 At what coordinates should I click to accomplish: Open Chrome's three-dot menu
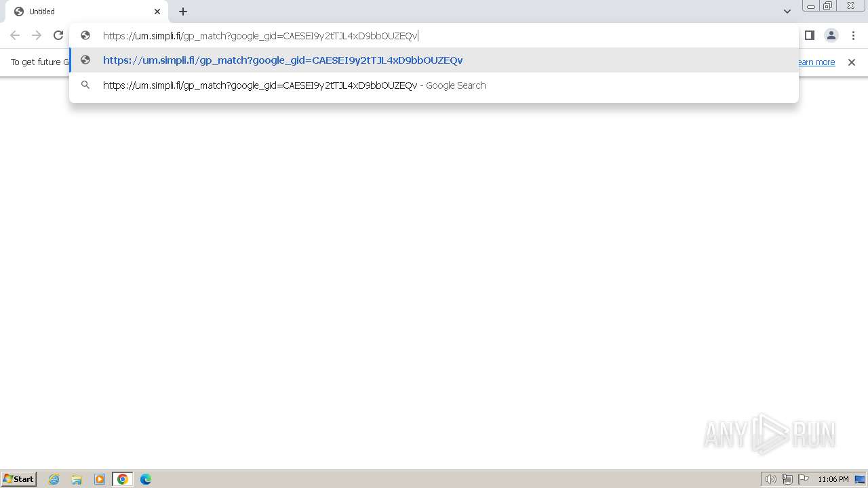854,35
